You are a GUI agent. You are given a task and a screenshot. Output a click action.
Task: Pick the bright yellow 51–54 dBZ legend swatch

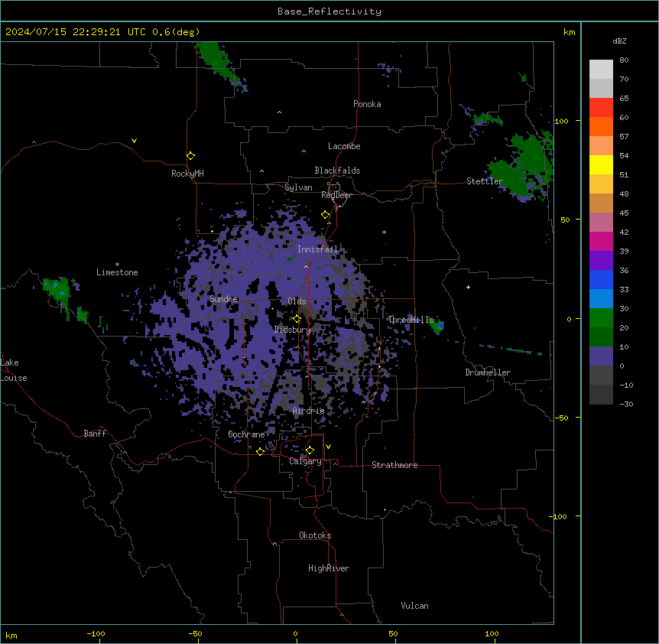pos(601,165)
